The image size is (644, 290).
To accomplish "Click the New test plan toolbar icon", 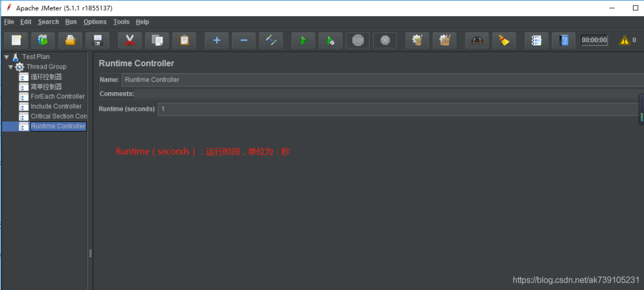I will pyautogui.click(x=16, y=40).
